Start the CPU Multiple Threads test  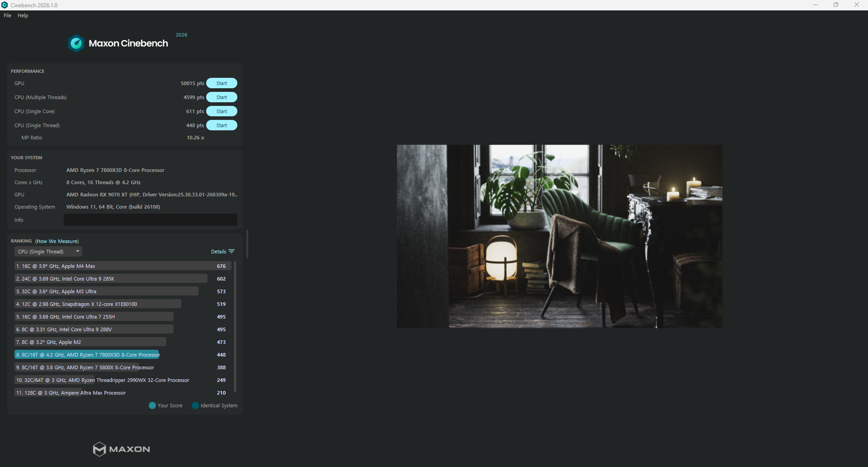(x=222, y=97)
